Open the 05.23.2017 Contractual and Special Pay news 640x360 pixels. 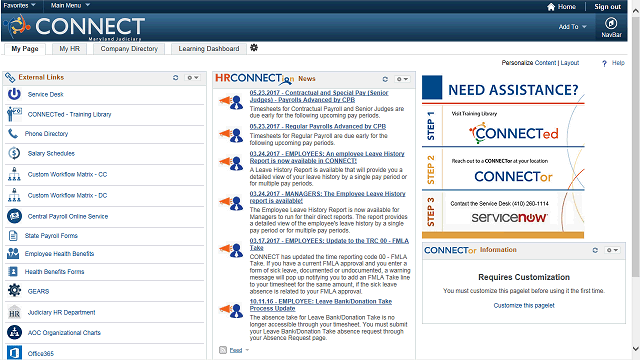(319, 96)
